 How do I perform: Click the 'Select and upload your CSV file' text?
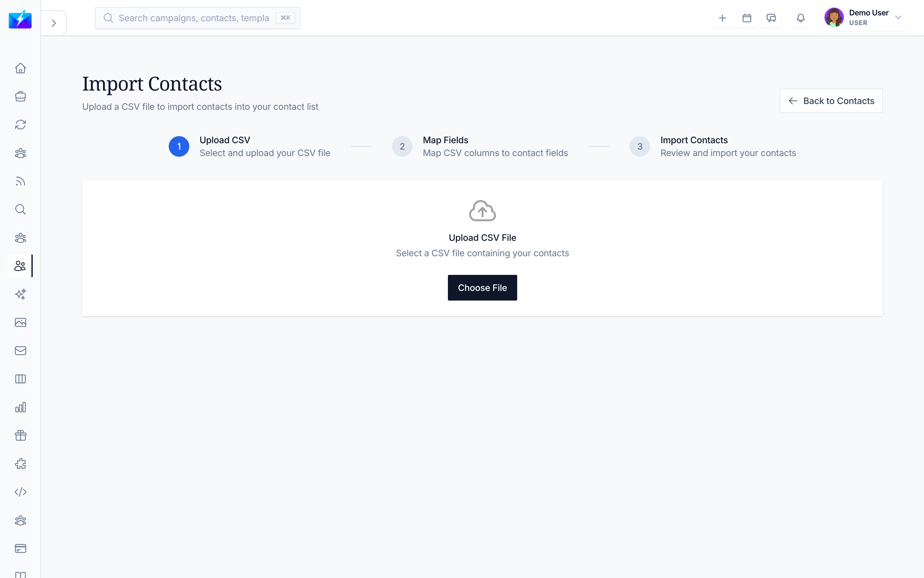[x=265, y=153]
